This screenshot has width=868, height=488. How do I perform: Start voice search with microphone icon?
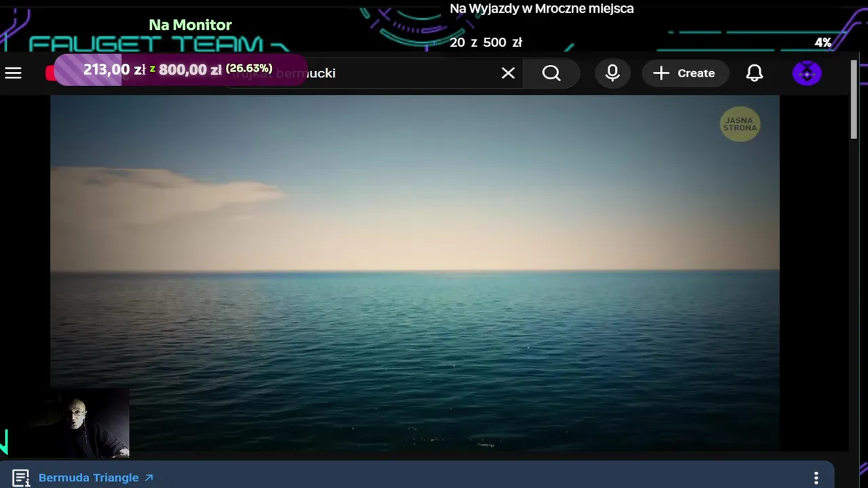pos(612,73)
